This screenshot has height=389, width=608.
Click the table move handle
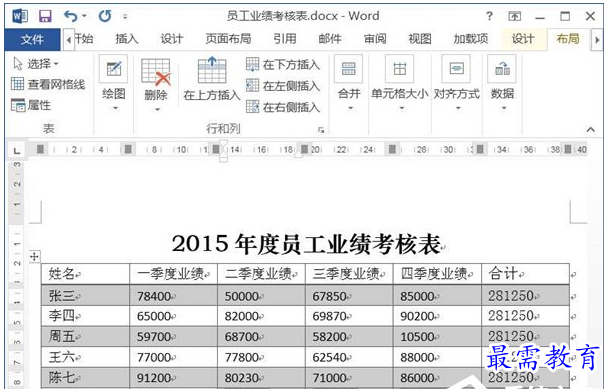click(34, 256)
